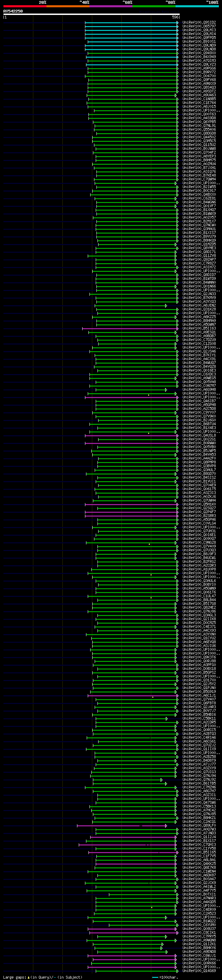The image size is (222, 980).
Task: Select hit label UniRef100_B2SRR3
Action: 199,516
